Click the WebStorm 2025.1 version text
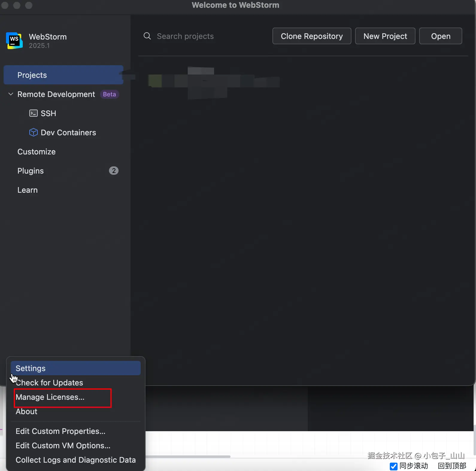 pos(39,45)
